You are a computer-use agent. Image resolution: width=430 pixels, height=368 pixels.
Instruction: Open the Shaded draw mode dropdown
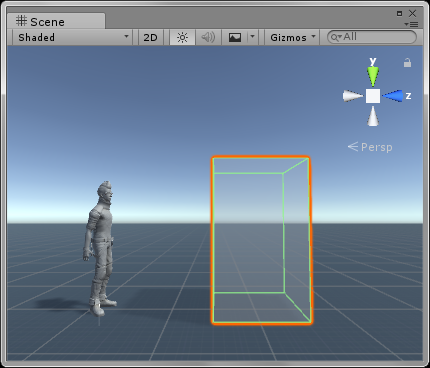73,37
